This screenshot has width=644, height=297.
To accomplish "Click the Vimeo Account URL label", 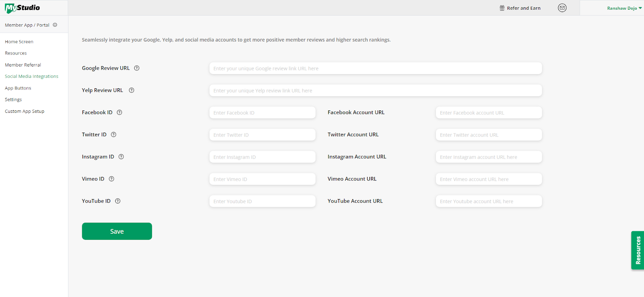I will (x=352, y=179).
